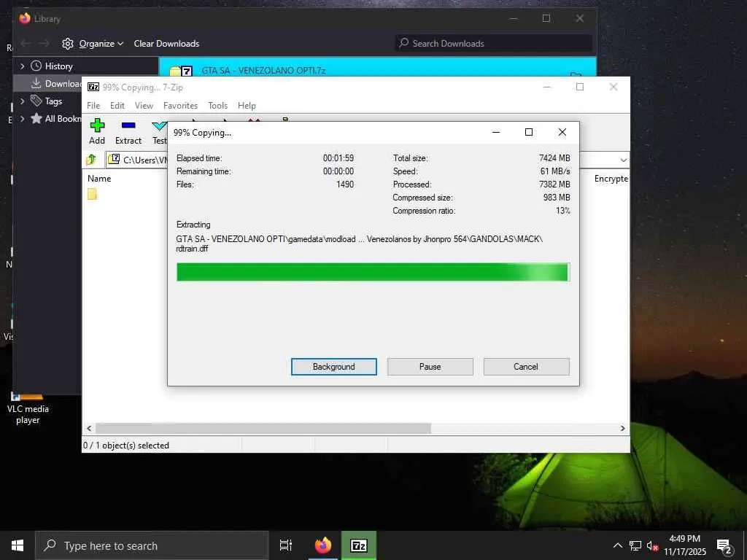The height and width of the screenshot is (560, 747).
Task: Open the File menu in 7-Zip
Action: coord(93,105)
